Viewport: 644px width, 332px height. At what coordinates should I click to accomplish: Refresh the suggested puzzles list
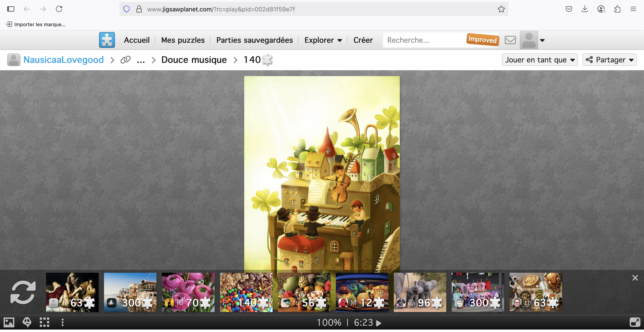pyautogui.click(x=23, y=292)
